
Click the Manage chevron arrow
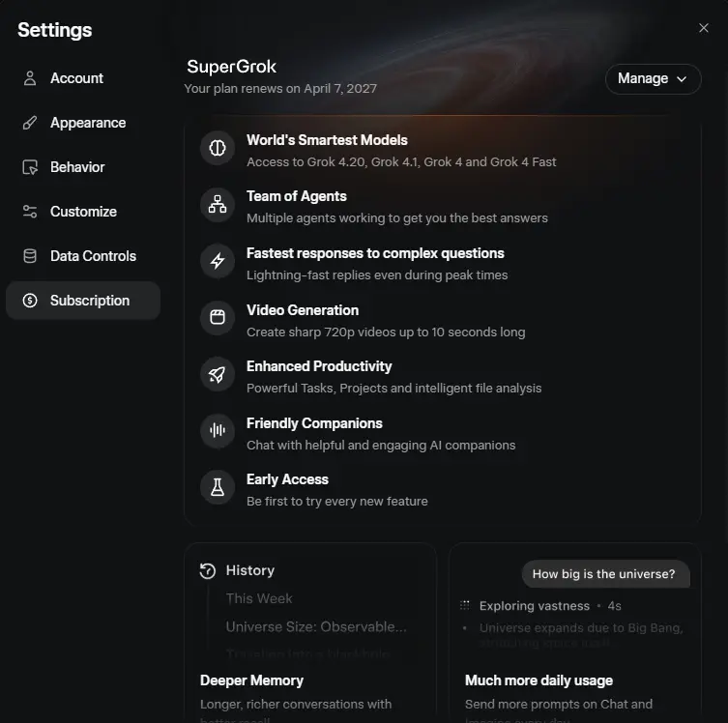coord(682,79)
